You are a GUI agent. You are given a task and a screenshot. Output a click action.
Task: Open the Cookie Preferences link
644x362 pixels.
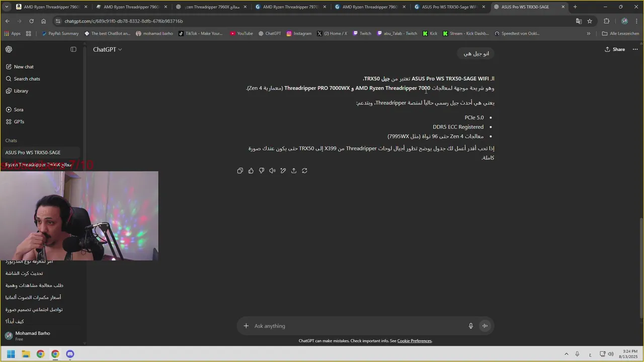coord(415,341)
